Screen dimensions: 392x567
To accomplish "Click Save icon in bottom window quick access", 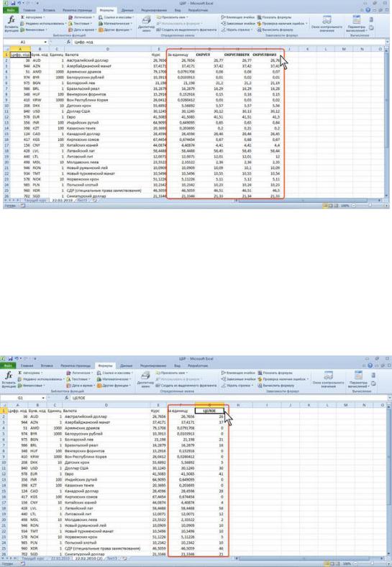I will click(x=9, y=359).
